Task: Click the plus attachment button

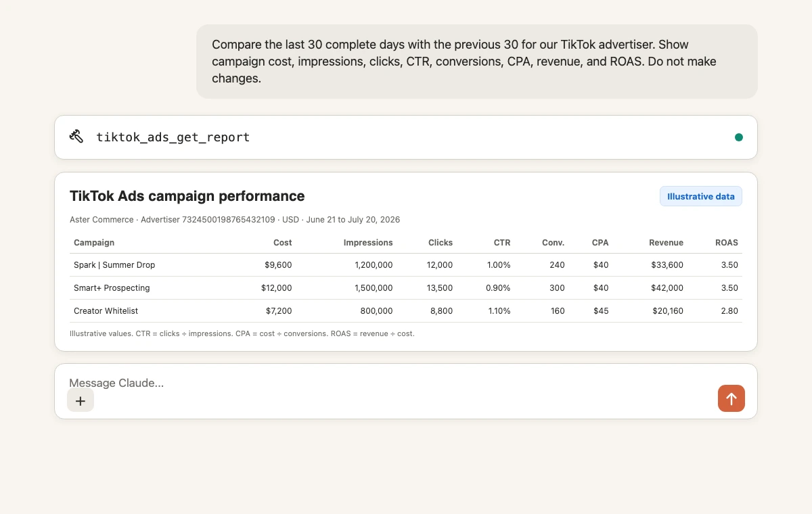Action: pyautogui.click(x=81, y=400)
